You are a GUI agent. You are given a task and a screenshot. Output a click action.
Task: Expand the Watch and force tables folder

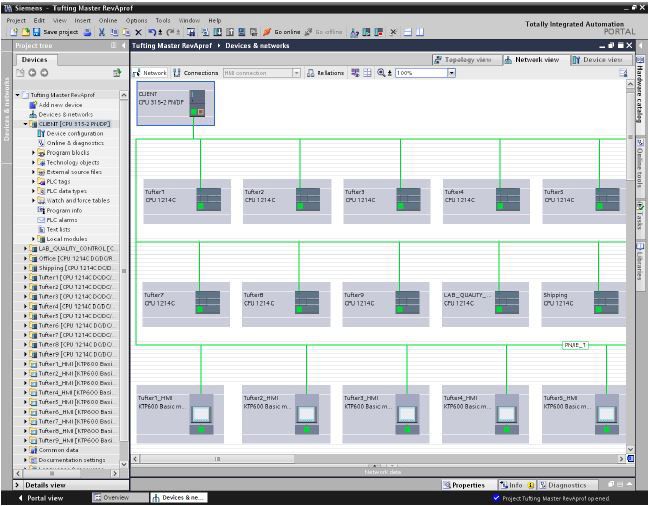tap(34, 200)
